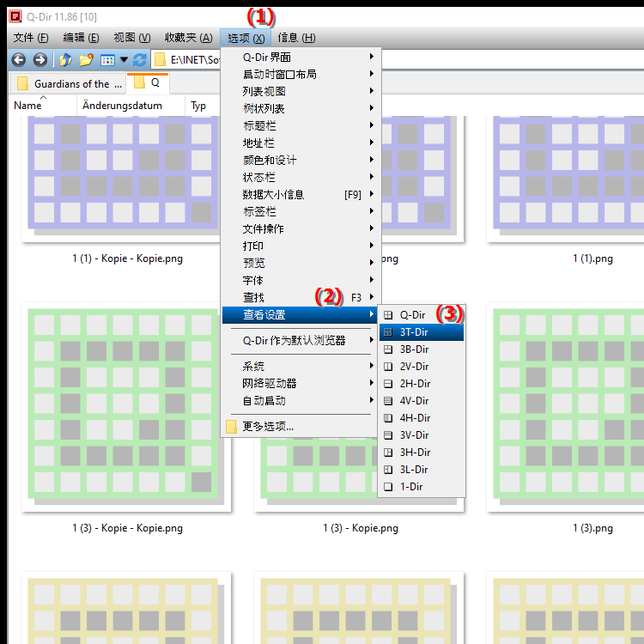
Task: Click the folder icon beside 更多选项
Action: click(x=231, y=427)
